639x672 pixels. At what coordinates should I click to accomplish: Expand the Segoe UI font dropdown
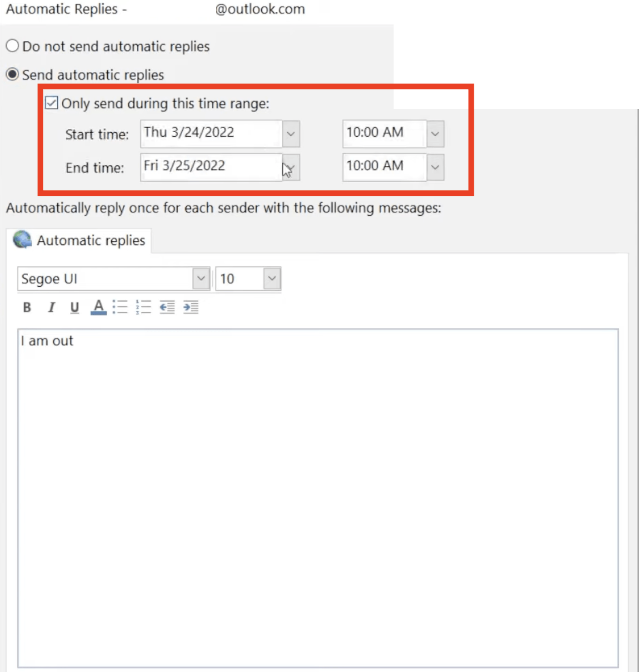[201, 278]
